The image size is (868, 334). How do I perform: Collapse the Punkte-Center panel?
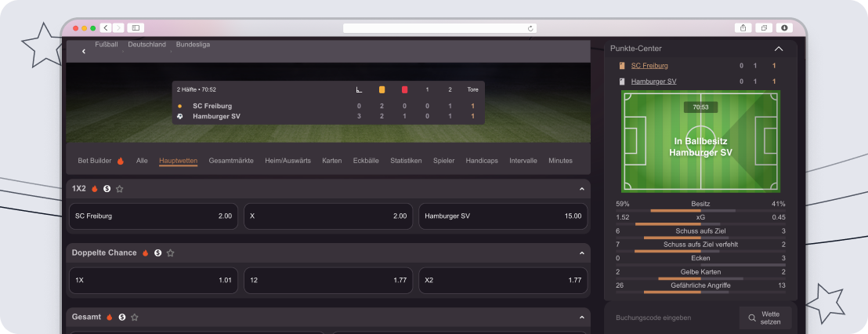779,49
